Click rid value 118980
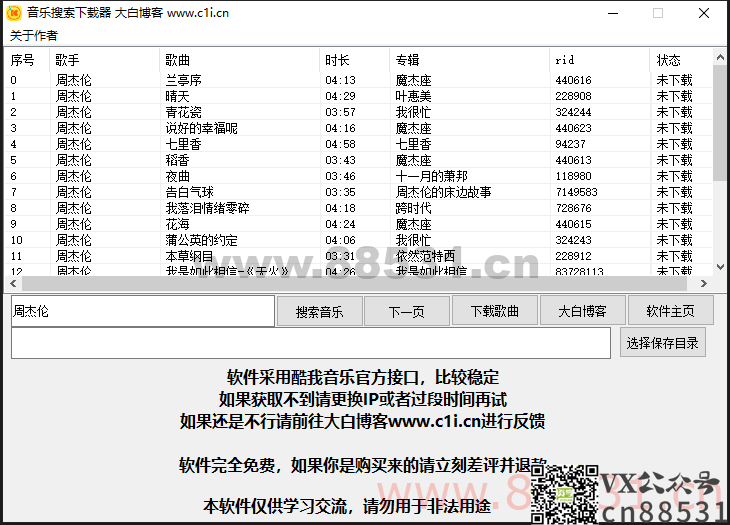Viewport: 730px width, 525px height. (573, 176)
